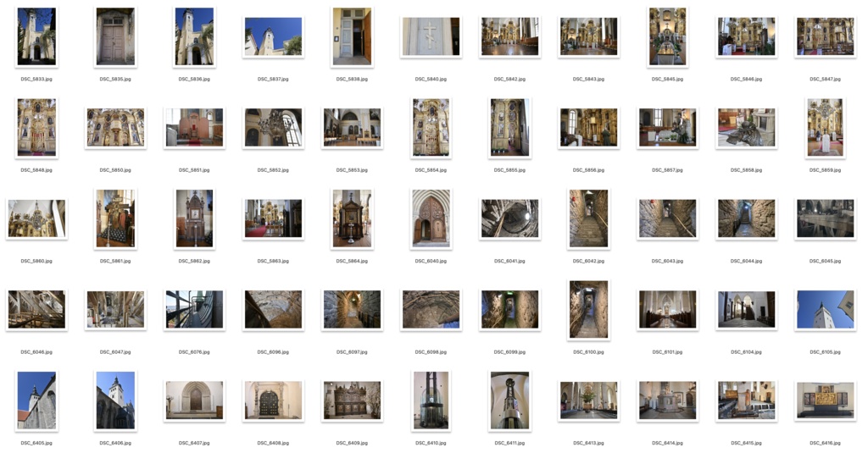The image size is (868, 453).
Task: Pick the DSC_6041.jpg spiral stairwell thumbnail
Action: pos(509,218)
